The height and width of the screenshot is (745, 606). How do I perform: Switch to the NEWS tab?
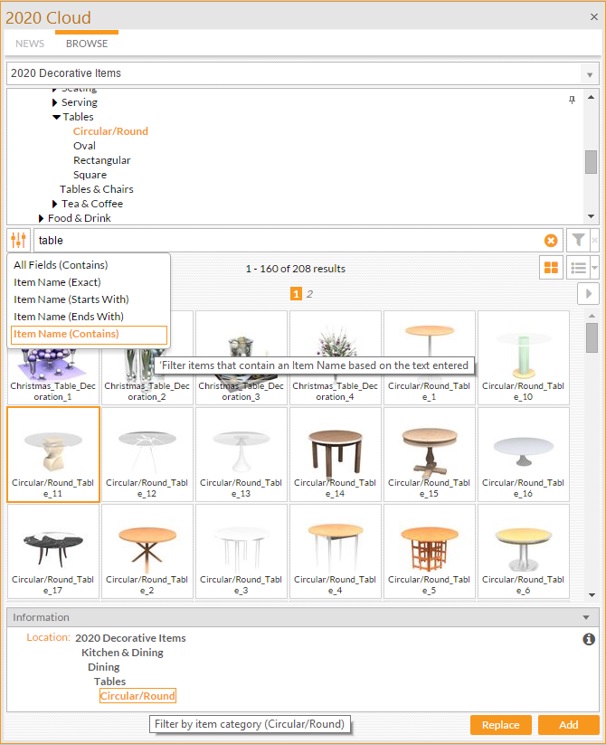29,44
